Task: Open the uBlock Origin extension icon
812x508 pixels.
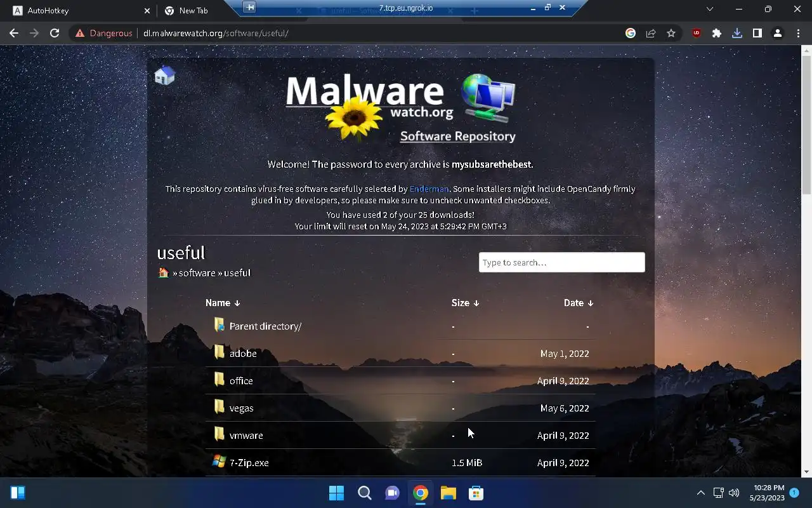Action: tap(697, 33)
